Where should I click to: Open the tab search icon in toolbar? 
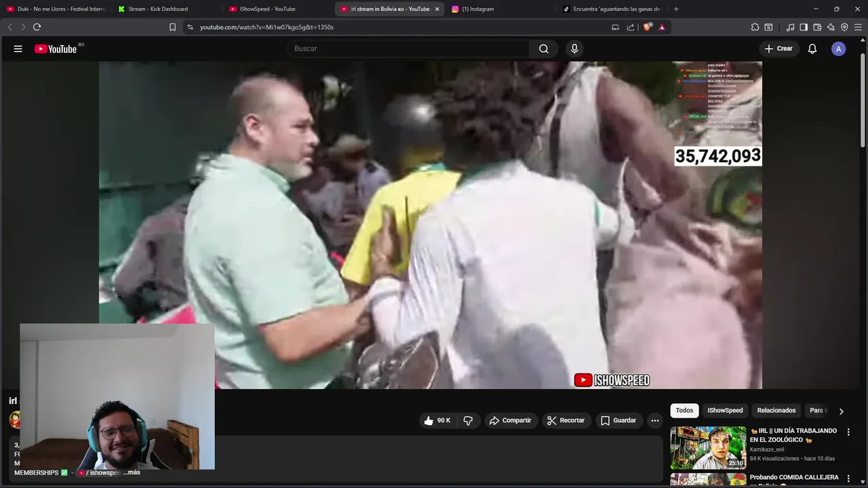pyautogui.click(x=768, y=27)
